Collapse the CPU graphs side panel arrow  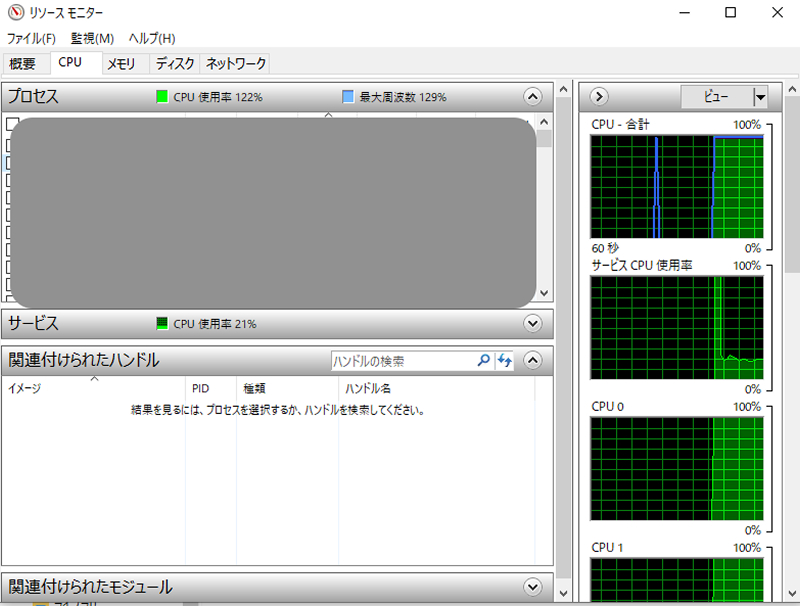597,96
